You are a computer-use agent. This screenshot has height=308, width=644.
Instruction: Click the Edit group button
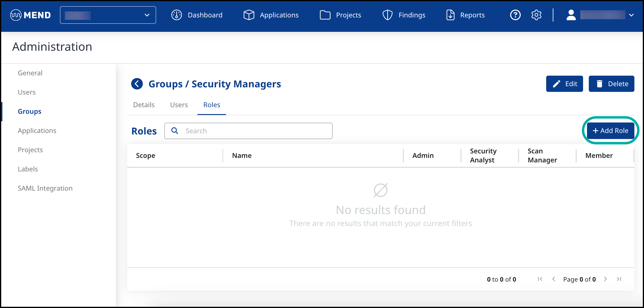[564, 84]
